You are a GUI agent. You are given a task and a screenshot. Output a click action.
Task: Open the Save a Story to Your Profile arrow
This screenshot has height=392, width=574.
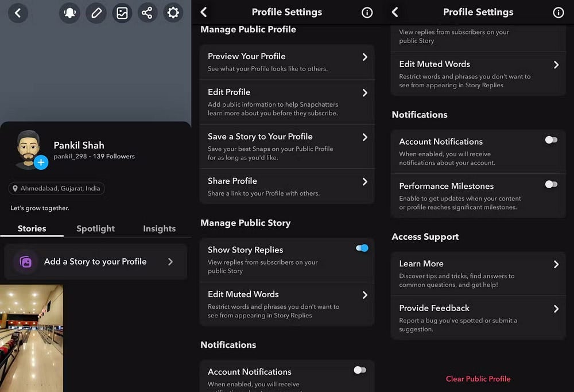tap(364, 137)
